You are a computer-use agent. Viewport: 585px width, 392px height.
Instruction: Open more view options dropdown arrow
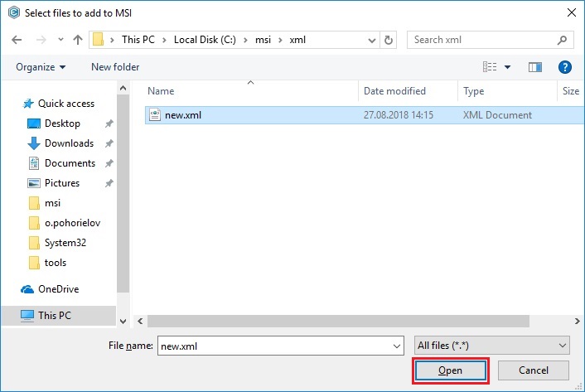[x=507, y=67]
